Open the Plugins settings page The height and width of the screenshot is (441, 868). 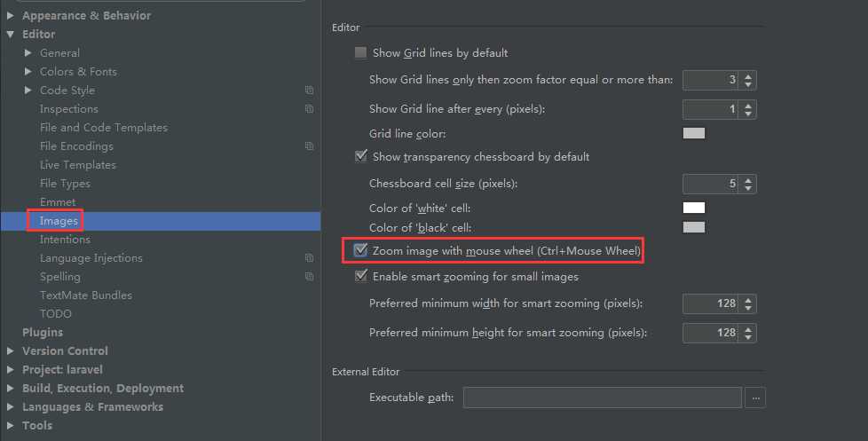pyautogui.click(x=43, y=333)
